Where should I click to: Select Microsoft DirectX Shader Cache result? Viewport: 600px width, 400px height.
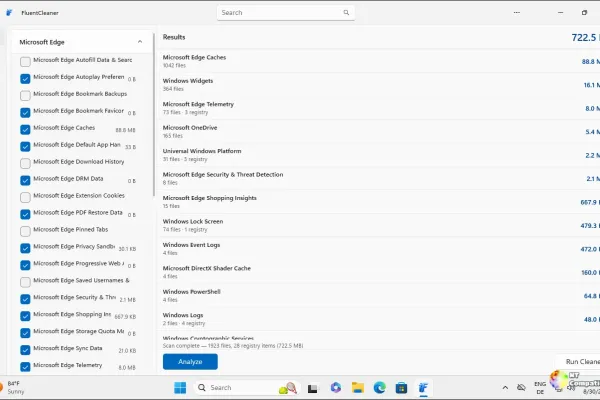[x=381, y=272]
